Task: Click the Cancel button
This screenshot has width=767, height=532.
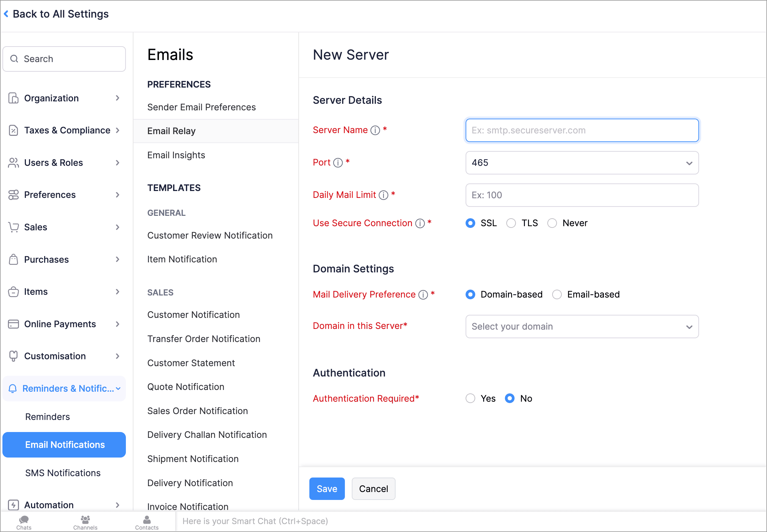Action: point(373,489)
